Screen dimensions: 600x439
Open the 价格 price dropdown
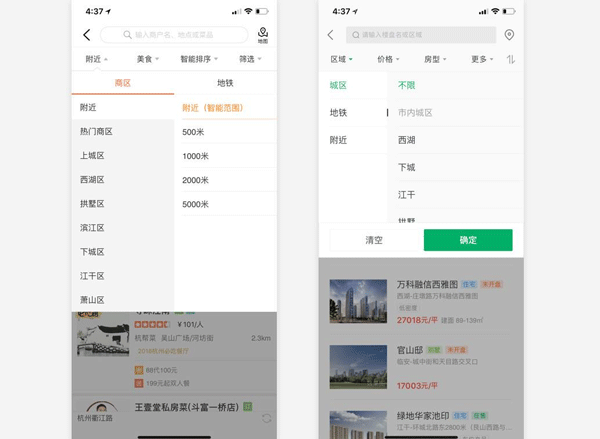pyautogui.click(x=388, y=59)
